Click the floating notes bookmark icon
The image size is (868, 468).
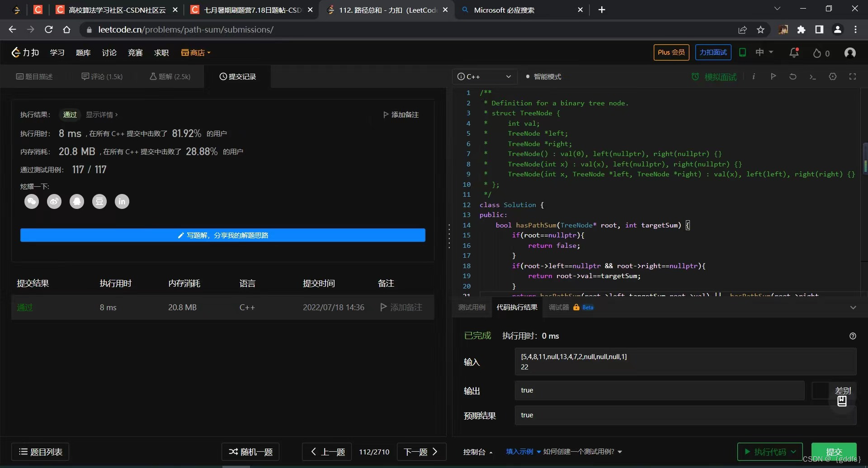click(x=842, y=401)
